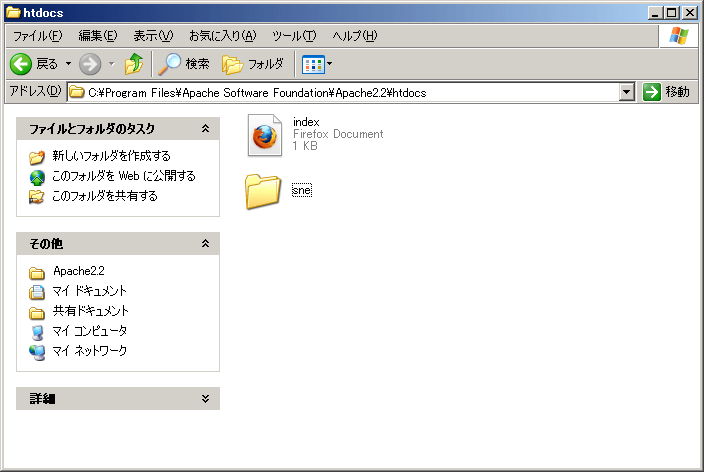
Task: Click the 検索 toolbar label
Action: click(197, 64)
